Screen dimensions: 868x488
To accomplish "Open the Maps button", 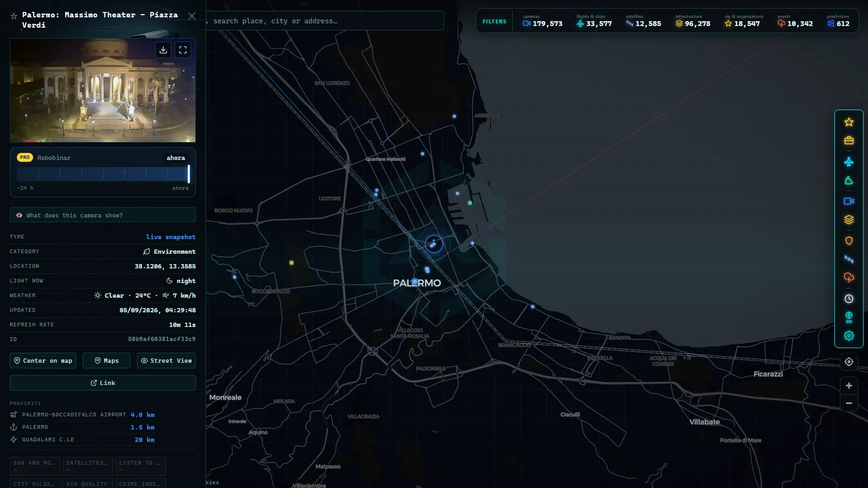I will (x=106, y=361).
